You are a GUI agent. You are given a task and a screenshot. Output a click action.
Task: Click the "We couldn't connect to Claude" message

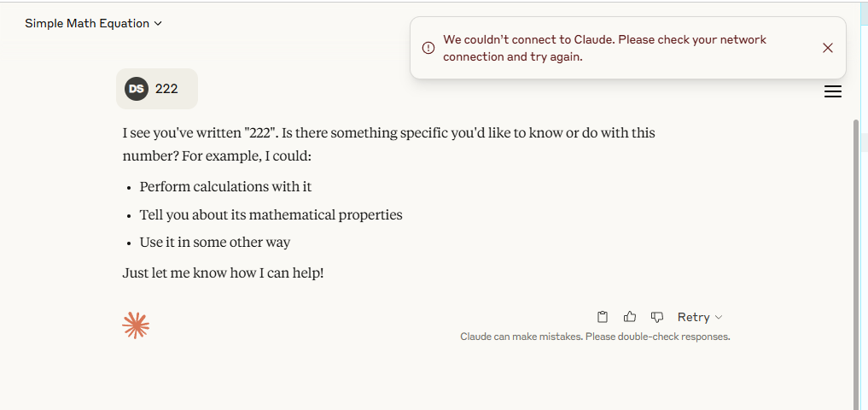(x=604, y=48)
